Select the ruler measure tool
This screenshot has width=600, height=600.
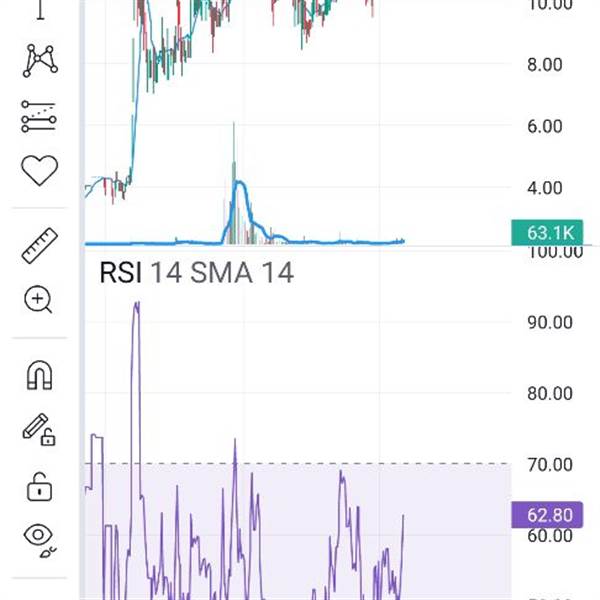(40, 246)
